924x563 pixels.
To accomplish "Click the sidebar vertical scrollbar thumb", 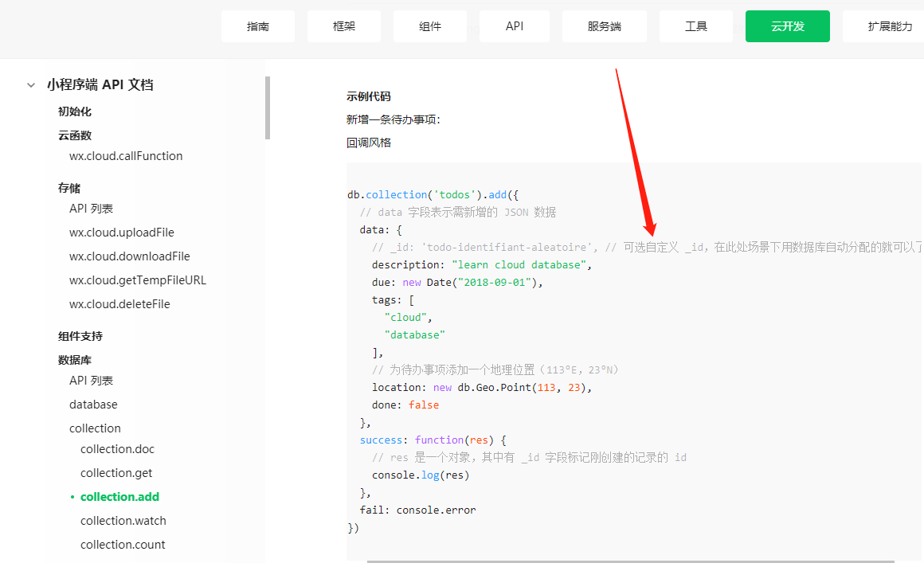I will (268, 108).
